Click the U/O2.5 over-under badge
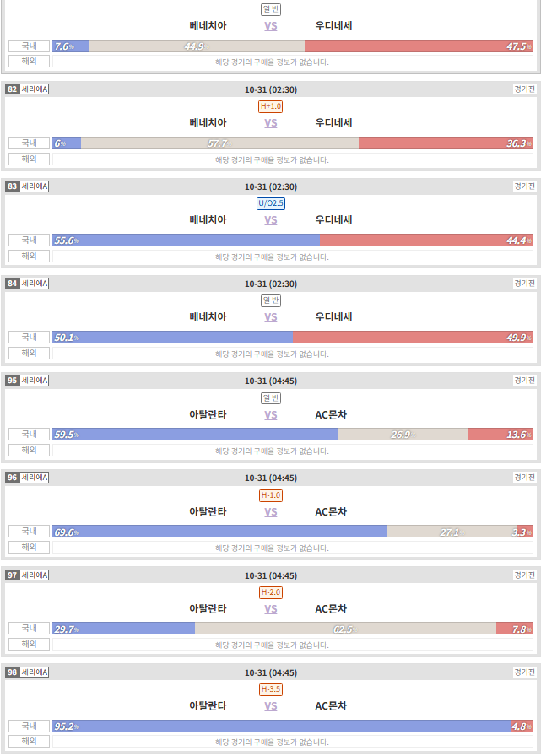This screenshot has width=541, height=756. coord(270,203)
